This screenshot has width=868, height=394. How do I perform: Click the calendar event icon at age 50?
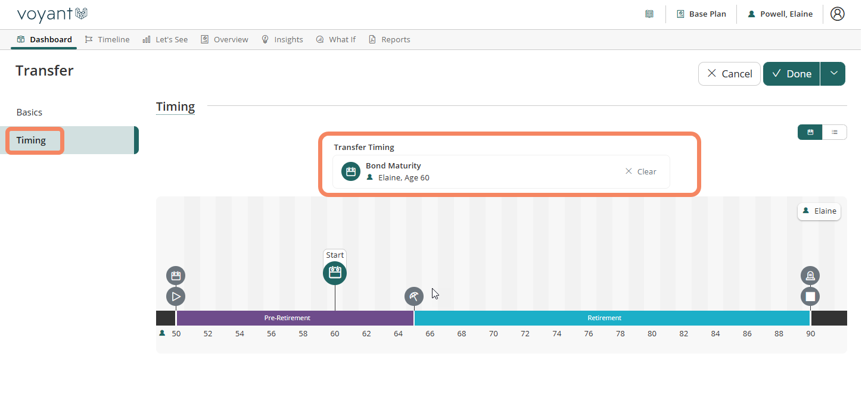(176, 276)
